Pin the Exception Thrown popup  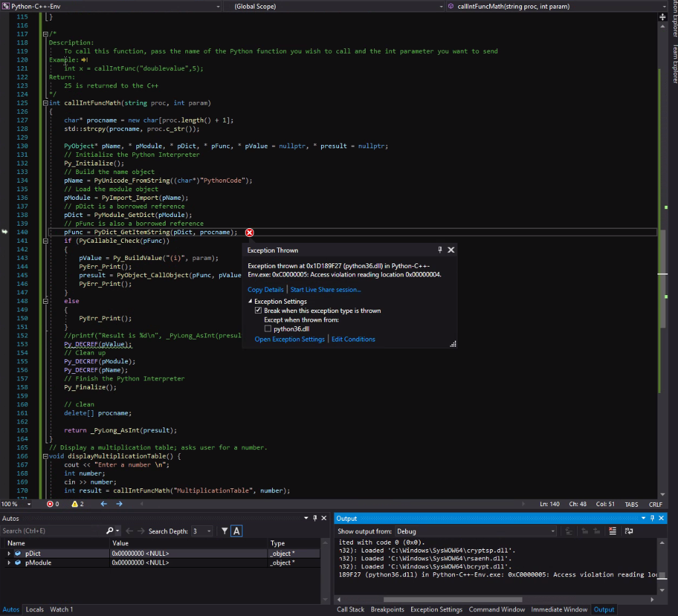tap(439, 250)
